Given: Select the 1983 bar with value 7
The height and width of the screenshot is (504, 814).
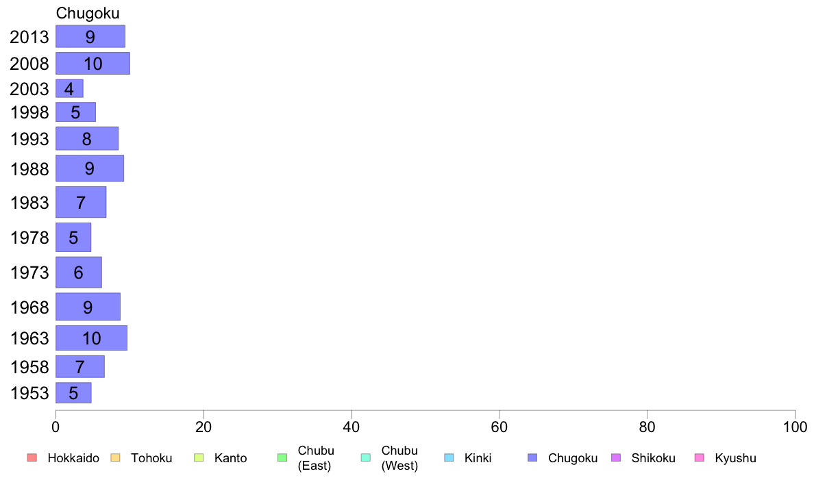Looking at the screenshot, I should click(81, 202).
